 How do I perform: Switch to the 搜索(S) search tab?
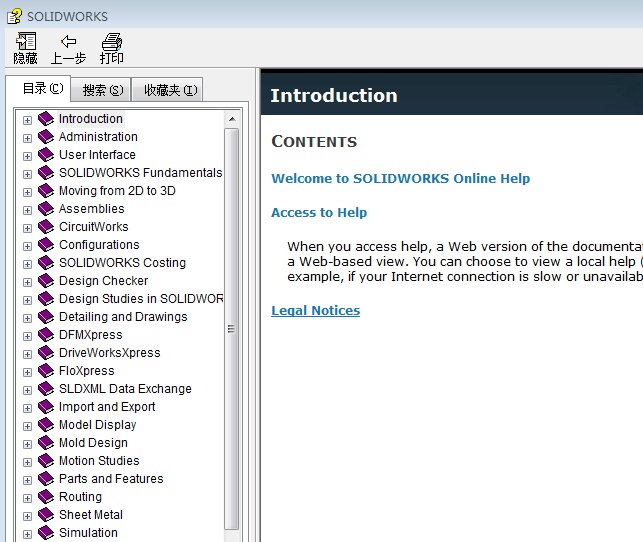[x=101, y=90]
